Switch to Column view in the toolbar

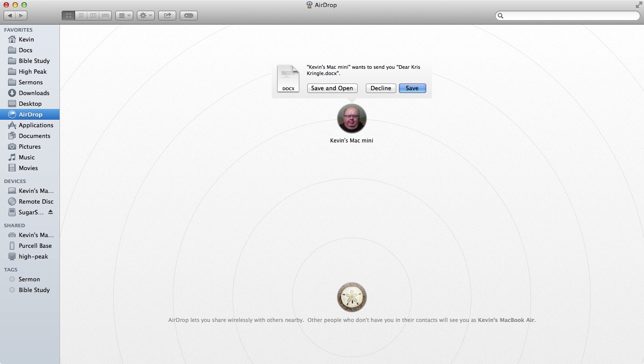coord(93,15)
